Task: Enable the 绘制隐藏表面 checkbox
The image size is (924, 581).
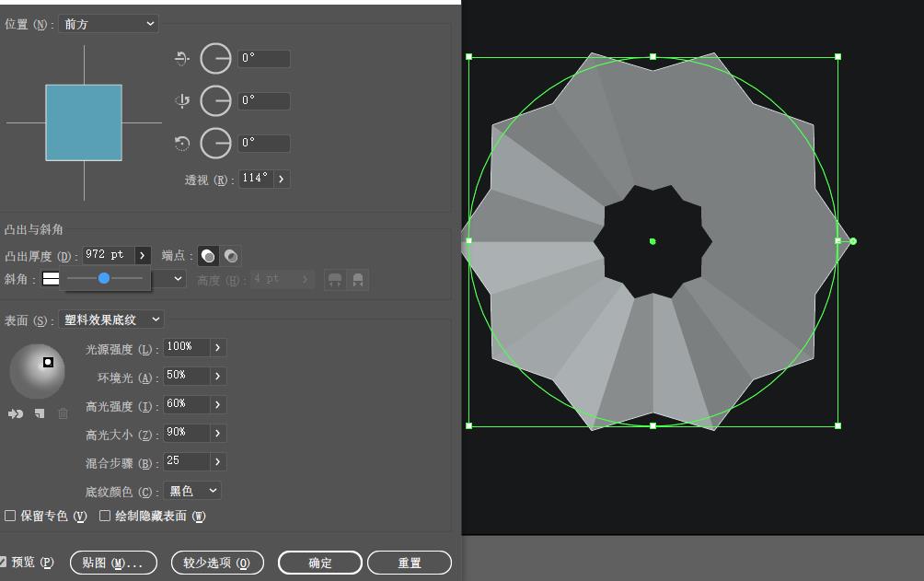Action: (x=105, y=517)
